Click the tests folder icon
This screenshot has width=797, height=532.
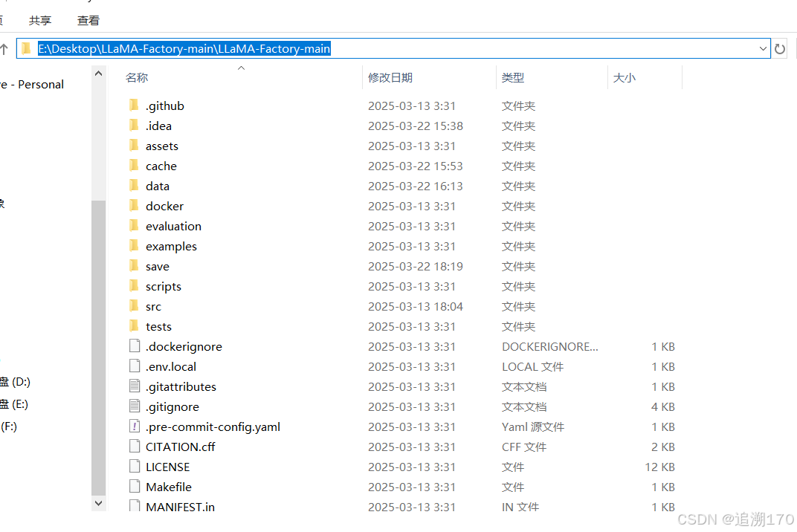click(x=134, y=325)
